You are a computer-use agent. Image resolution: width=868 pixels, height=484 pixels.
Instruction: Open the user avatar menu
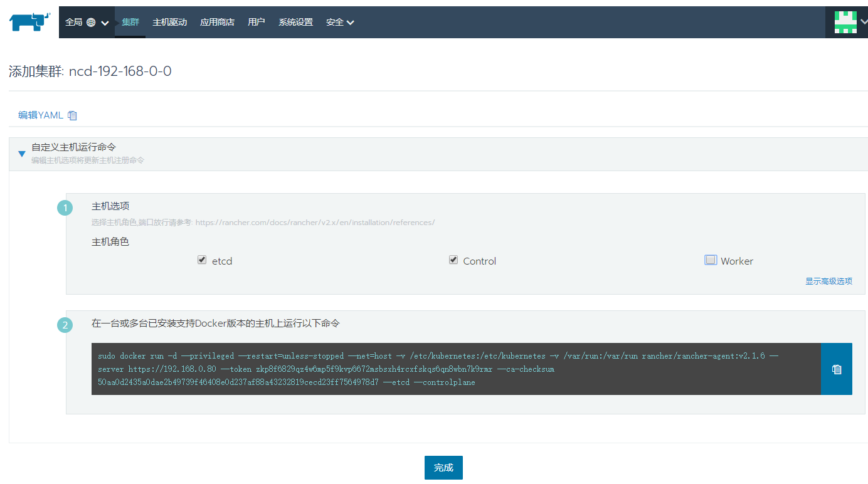(x=845, y=22)
